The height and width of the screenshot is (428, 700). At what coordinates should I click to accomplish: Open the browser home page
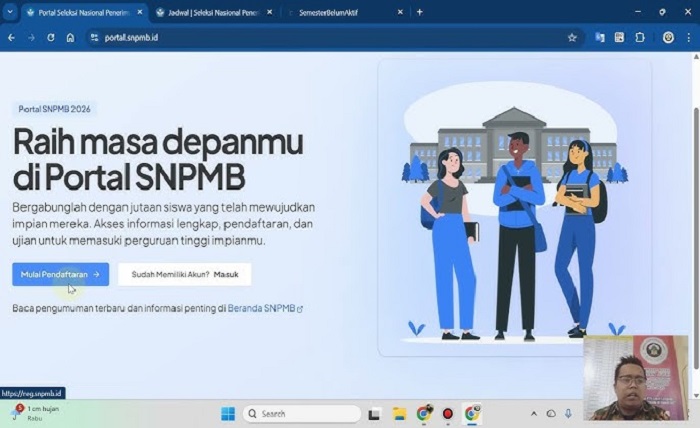pos(71,38)
